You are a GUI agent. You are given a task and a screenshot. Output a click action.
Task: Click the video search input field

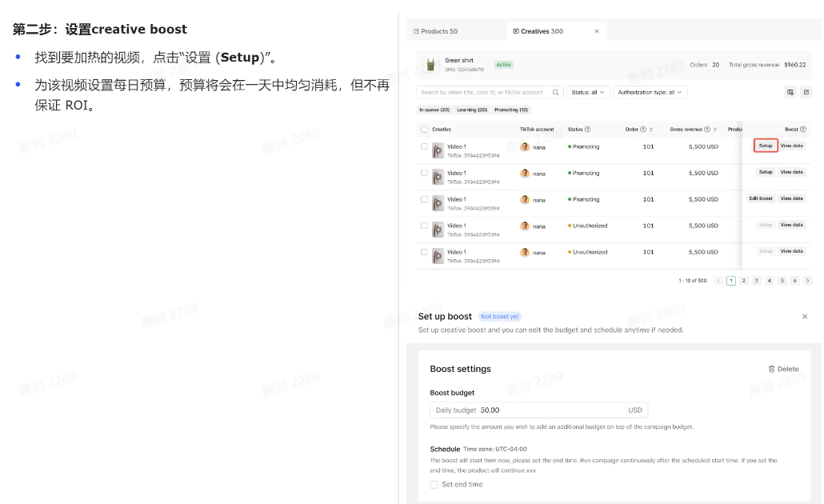coord(490,93)
